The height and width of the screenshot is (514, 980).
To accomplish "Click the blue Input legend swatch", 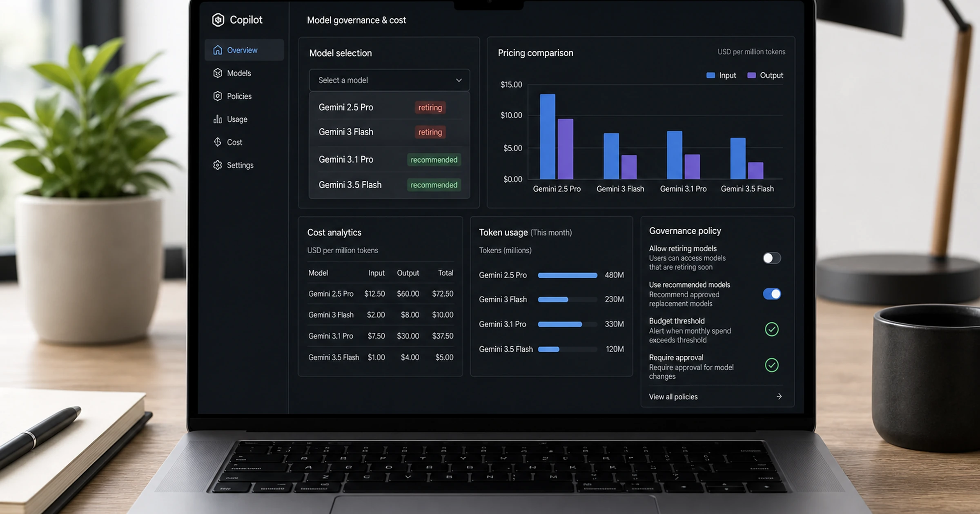I will (x=710, y=75).
